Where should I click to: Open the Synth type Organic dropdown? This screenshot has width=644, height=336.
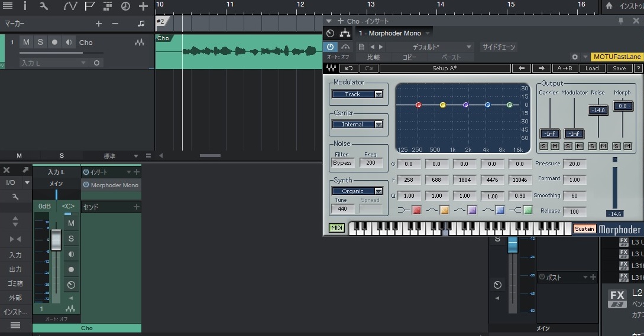pos(357,191)
